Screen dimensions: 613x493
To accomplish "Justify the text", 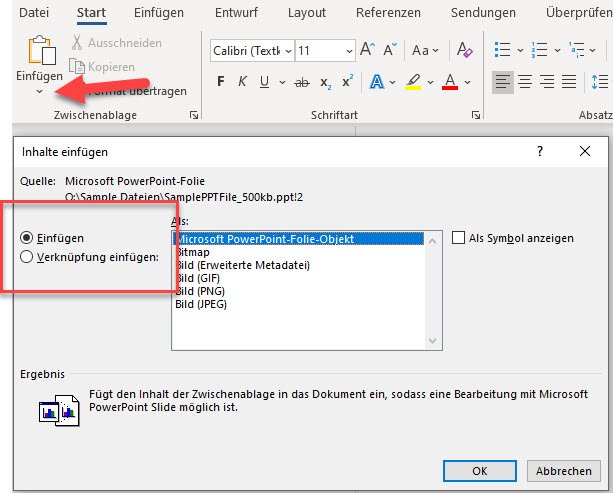I will click(x=569, y=82).
